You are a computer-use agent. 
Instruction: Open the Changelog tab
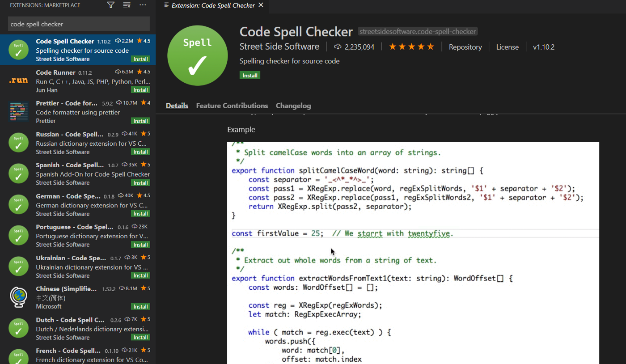tap(293, 106)
